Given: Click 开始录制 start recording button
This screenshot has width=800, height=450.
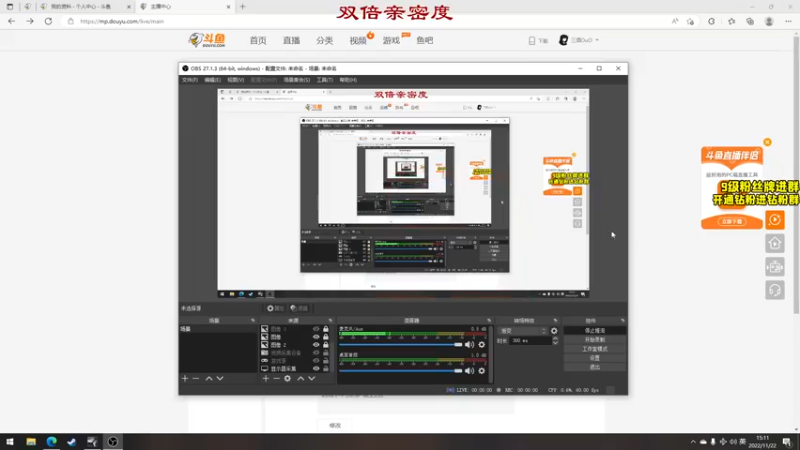Looking at the screenshot, I should tap(594, 340).
